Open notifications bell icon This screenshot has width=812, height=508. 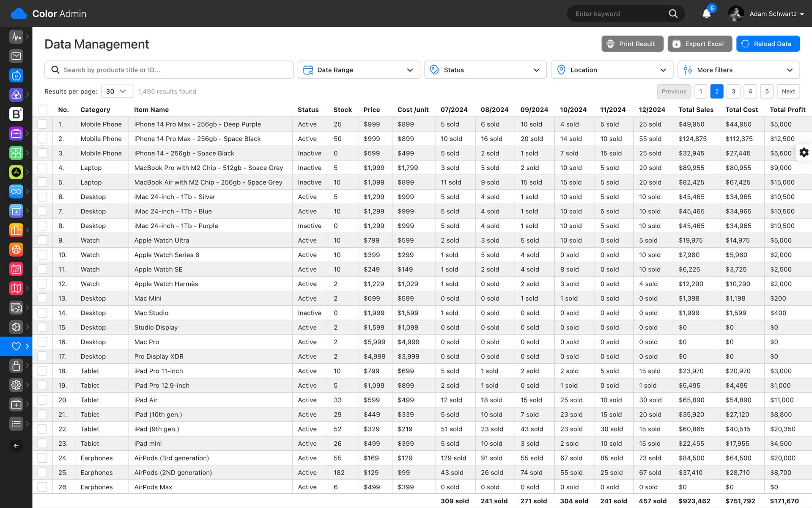706,14
